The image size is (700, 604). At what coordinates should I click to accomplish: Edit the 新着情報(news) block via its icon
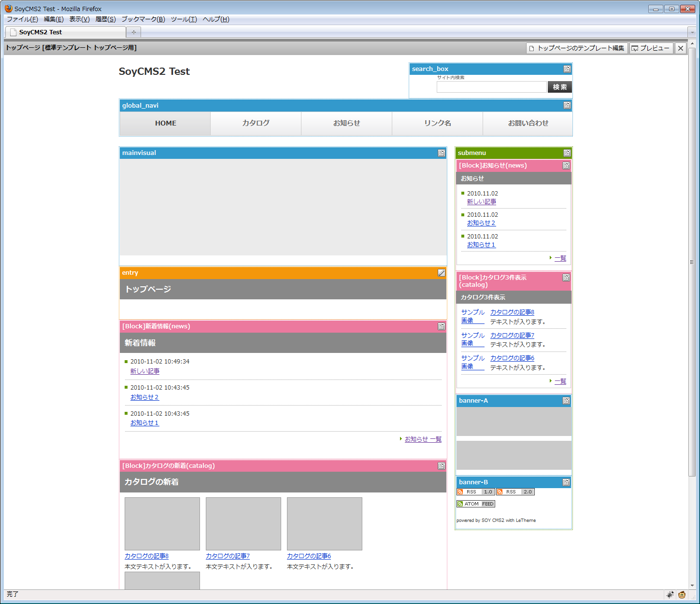click(x=441, y=326)
